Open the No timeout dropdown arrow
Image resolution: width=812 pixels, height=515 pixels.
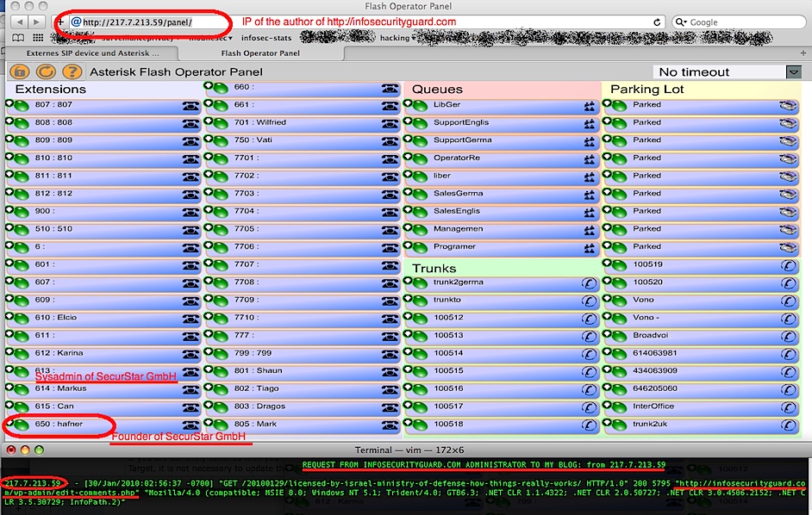(x=793, y=72)
